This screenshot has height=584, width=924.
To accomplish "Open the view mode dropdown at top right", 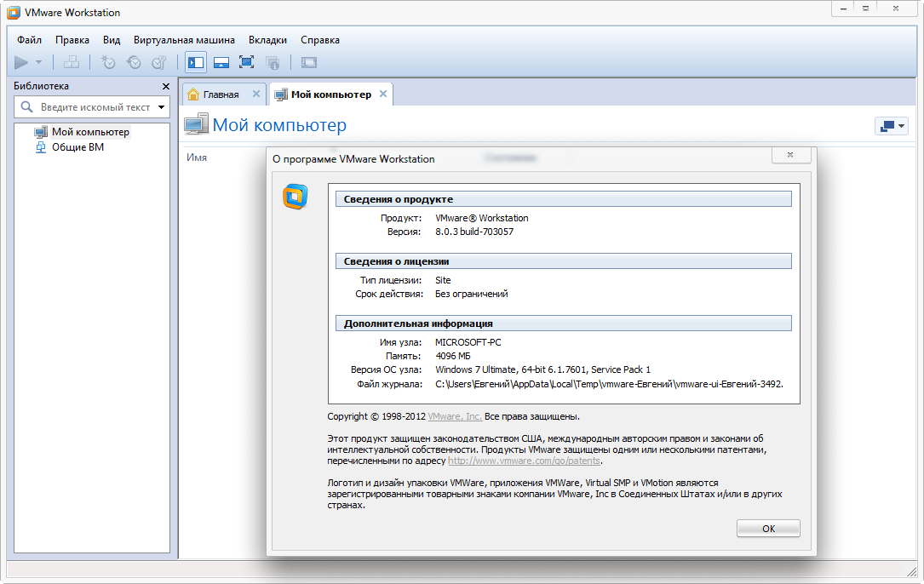I will (892, 126).
